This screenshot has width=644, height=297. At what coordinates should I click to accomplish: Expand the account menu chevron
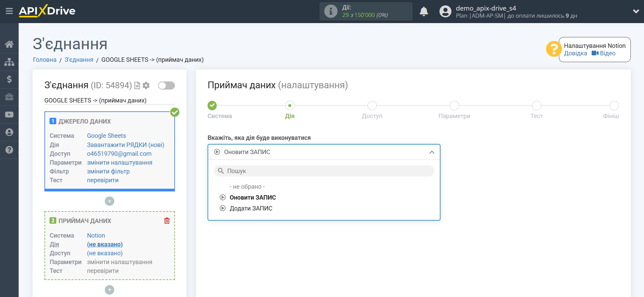pyautogui.click(x=636, y=11)
